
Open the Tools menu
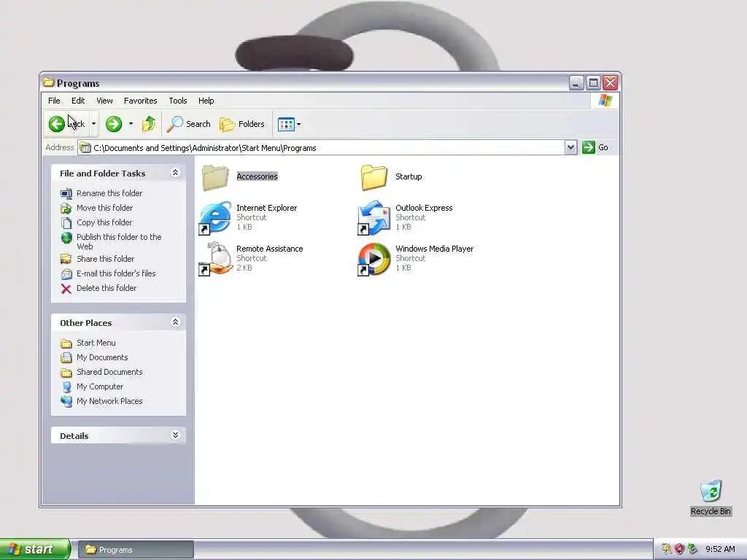click(x=178, y=101)
